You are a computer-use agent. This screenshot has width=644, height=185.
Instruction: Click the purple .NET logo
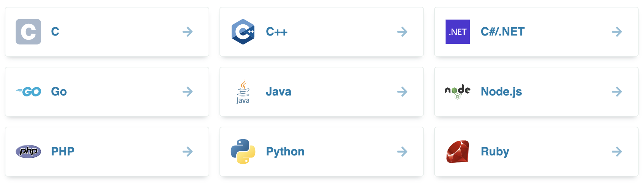[x=457, y=32]
